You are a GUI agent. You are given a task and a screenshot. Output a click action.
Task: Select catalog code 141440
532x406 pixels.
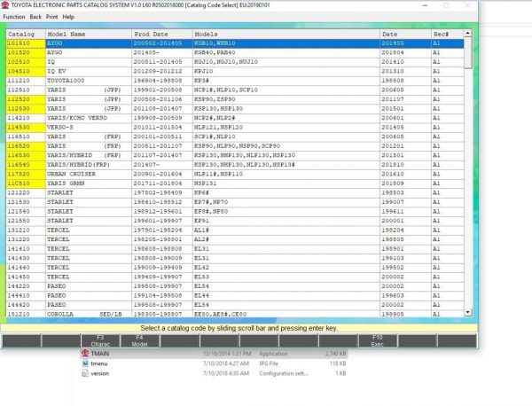[x=26, y=268]
